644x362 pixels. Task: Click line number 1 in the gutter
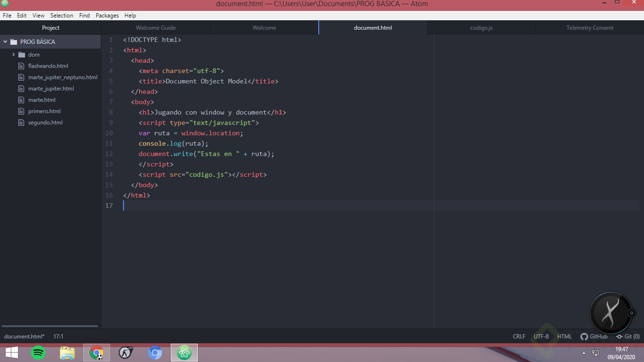(x=111, y=40)
